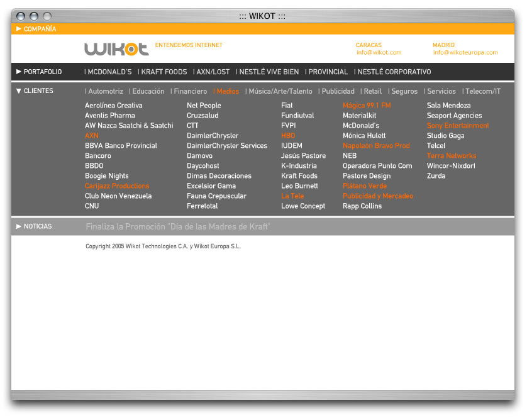Screen dimensions: 527x420
Task: Click the Net People client name
Action: click(204, 106)
